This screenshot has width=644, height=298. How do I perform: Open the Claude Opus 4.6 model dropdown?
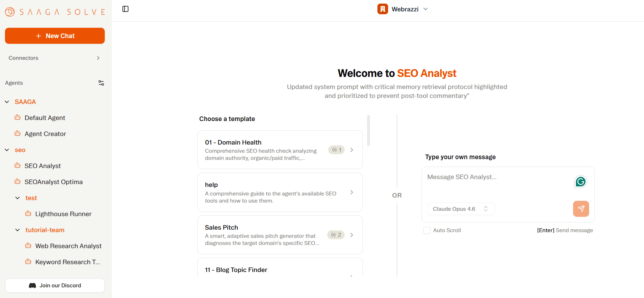click(460, 209)
